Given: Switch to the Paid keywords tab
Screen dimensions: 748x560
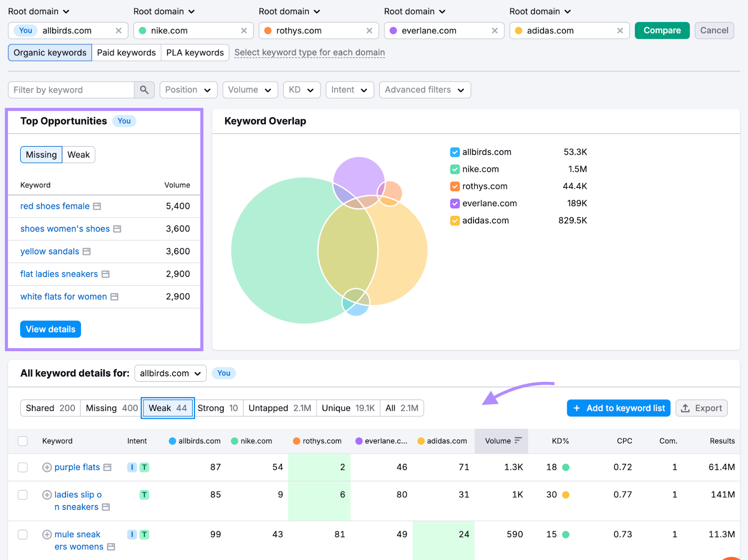Looking at the screenshot, I should (126, 52).
